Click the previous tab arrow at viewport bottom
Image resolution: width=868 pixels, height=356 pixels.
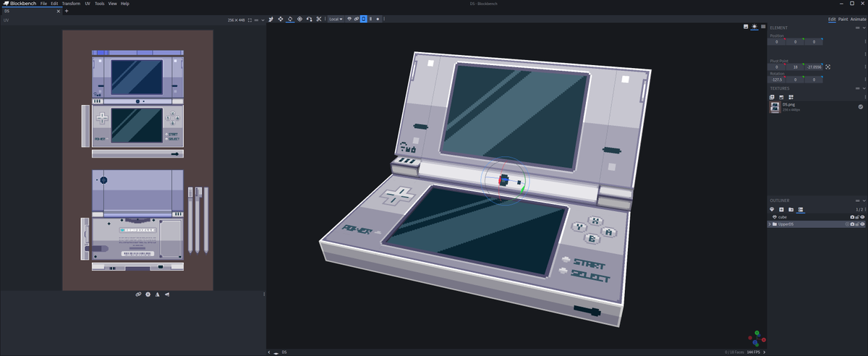270,352
